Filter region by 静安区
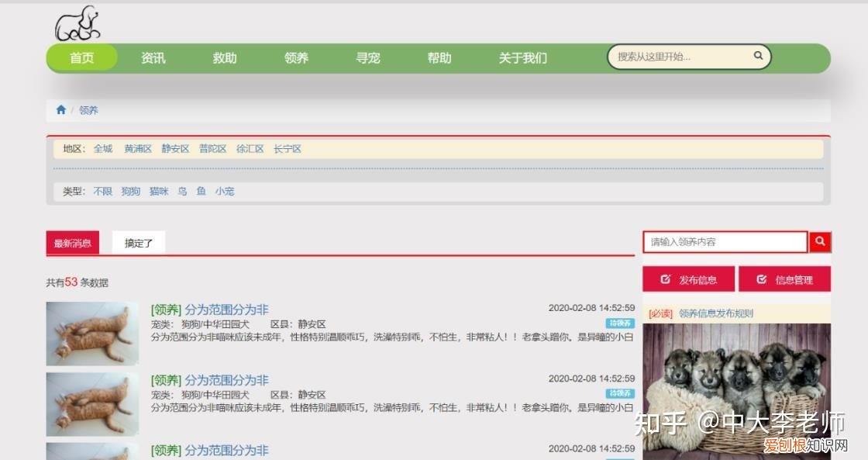This screenshot has height=460, width=868. [175, 148]
